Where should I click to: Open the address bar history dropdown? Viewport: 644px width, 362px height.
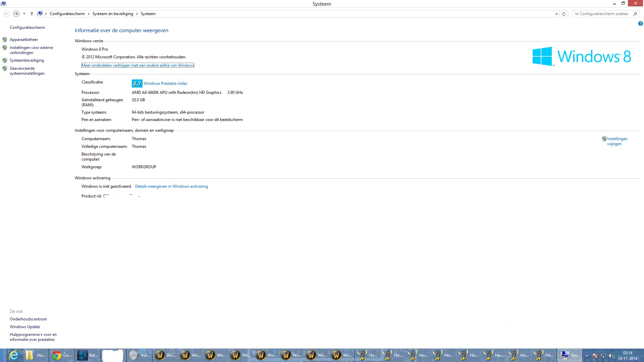(x=556, y=14)
